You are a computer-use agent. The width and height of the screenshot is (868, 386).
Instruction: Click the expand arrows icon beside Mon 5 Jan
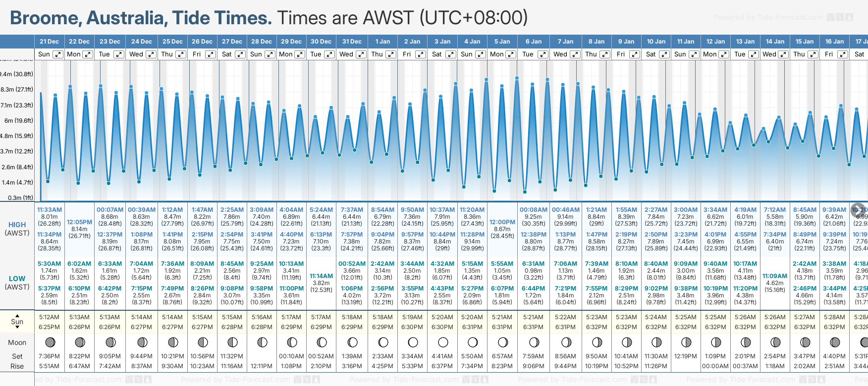(x=510, y=54)
